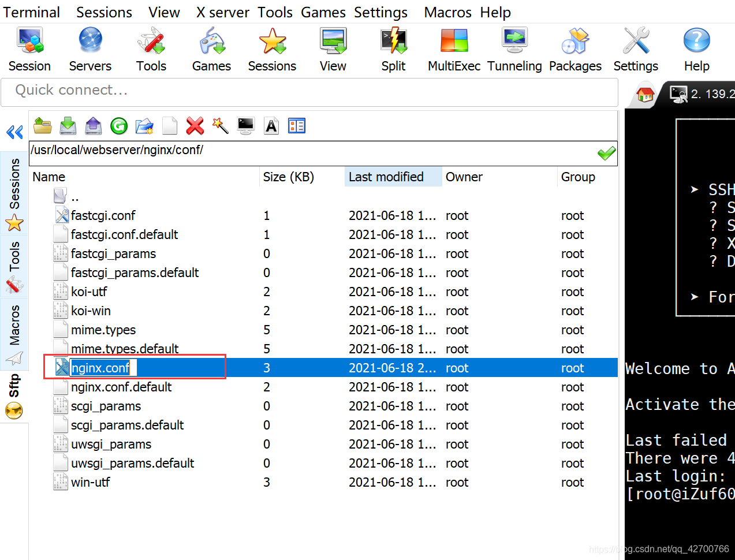Select the Macros side tab
The height and width of the screenshot is (560, 735).
tap(14, 334)
